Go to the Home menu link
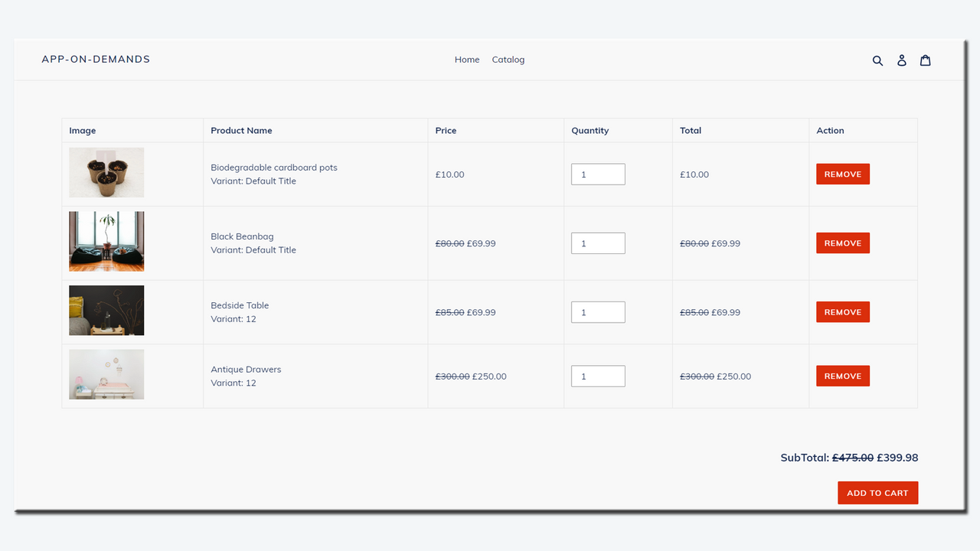Viewport: 980px width, 551px height. click(x=467, y=60)
